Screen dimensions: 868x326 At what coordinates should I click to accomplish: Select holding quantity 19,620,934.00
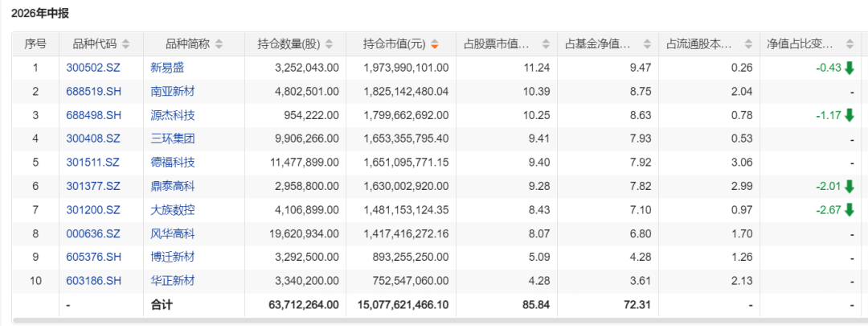click(x=305, y=233)
